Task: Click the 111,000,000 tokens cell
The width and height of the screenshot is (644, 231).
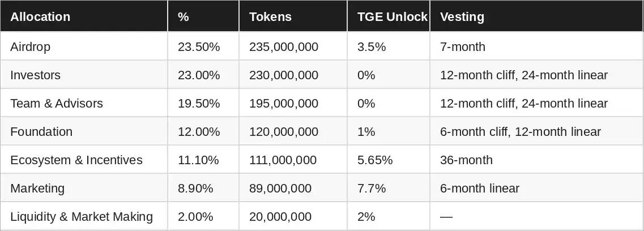Action: point(283,160)
